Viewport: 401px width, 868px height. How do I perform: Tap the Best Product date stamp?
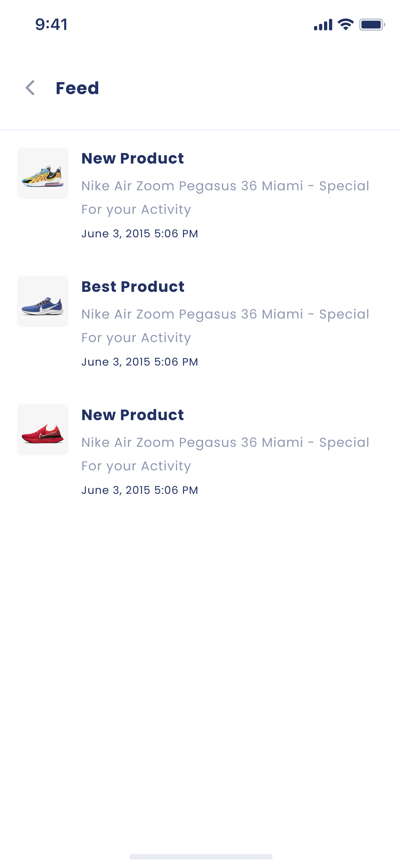click(140, 362)
